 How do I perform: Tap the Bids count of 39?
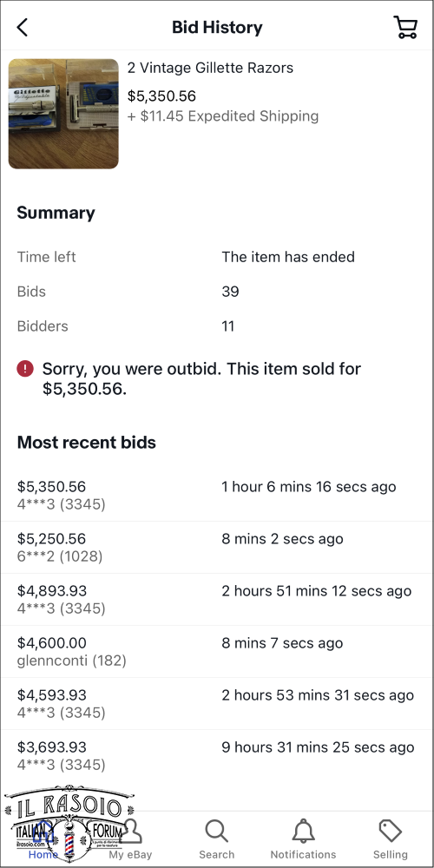(x=230, y=292)
